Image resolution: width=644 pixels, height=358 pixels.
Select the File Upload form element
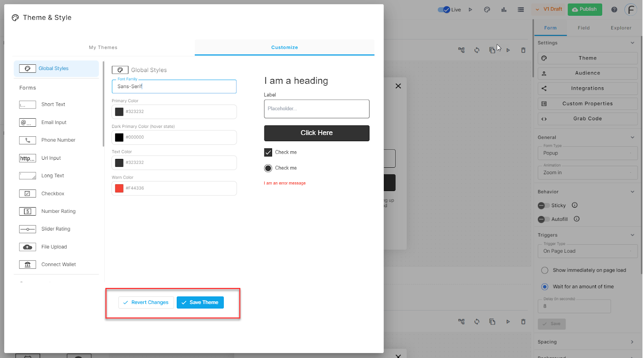coord(56,247)
